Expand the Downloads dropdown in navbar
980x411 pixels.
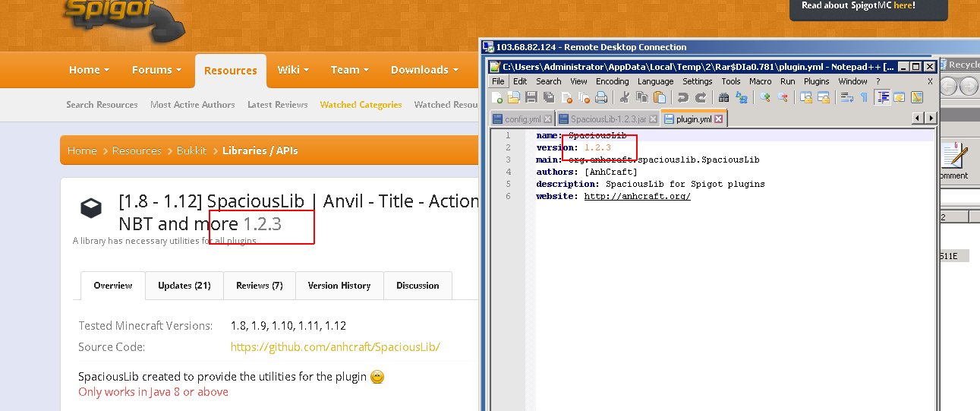[x=424, y=70]
